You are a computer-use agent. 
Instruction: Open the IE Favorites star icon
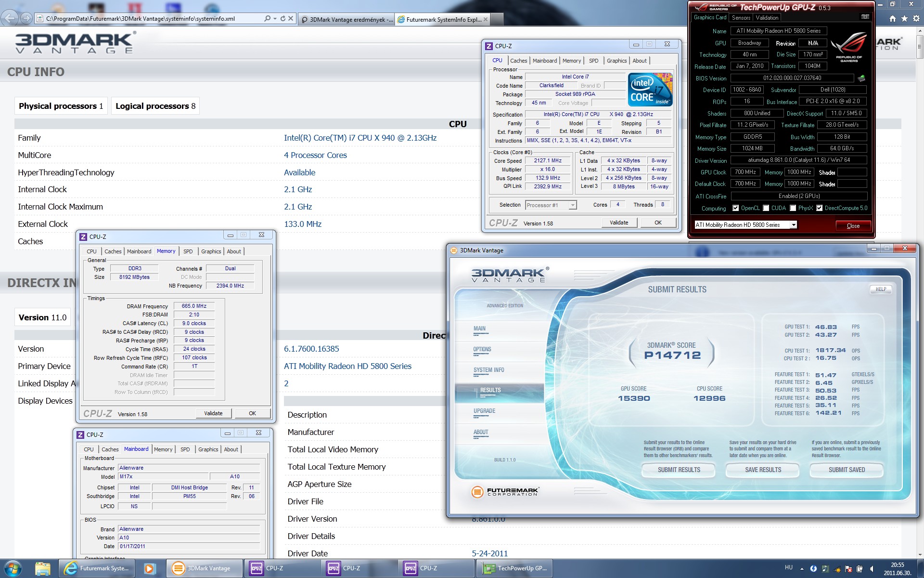(904, 19)
